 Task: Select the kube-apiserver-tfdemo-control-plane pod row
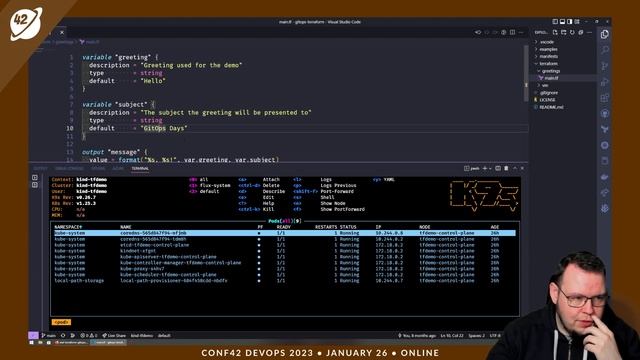pos(284,257)
